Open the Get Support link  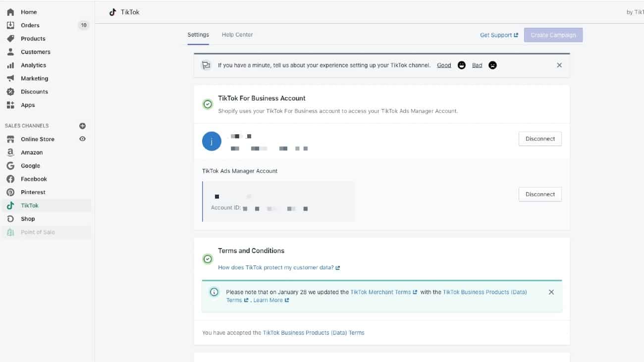click(x=499, y=35)
